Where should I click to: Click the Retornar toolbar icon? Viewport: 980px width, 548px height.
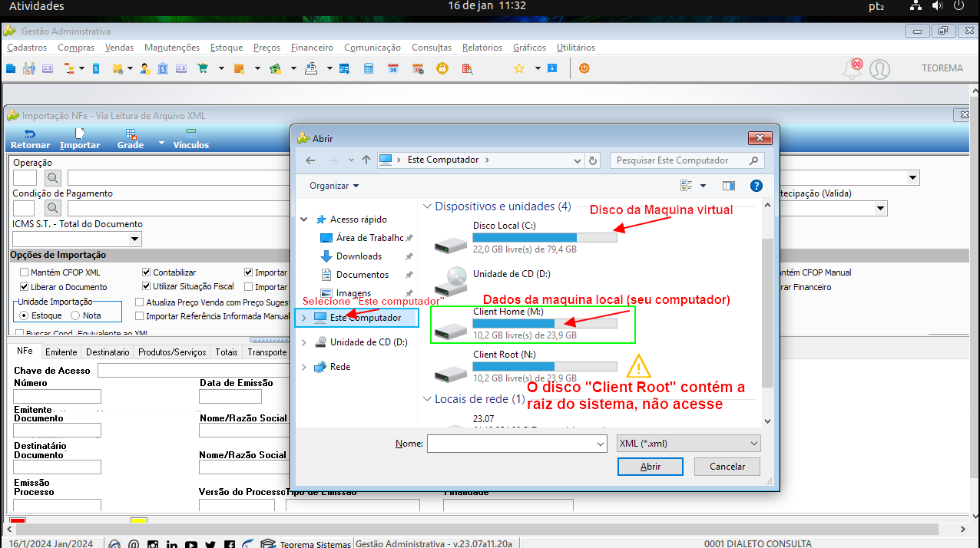30,134
